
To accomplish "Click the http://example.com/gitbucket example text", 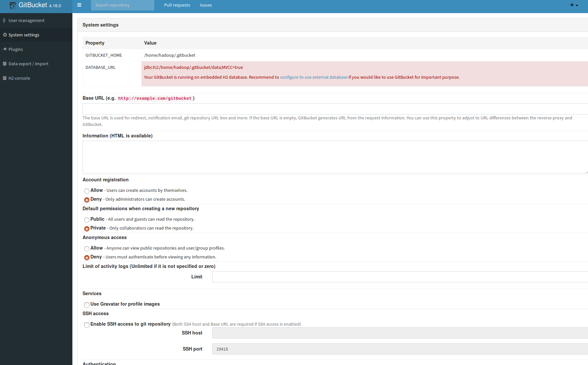I will 155,98.
